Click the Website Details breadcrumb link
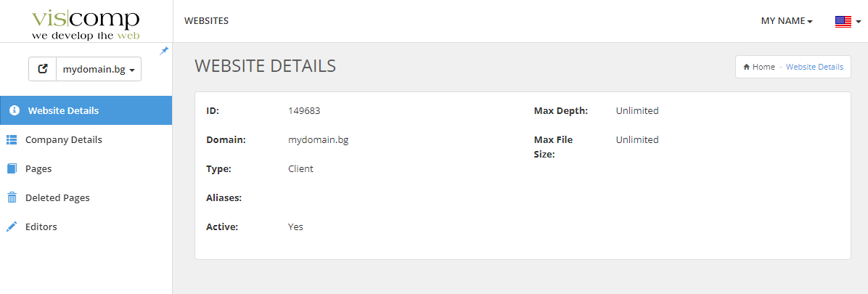The height and width of the screenshot is (294, 868). (x=814, y=67)
